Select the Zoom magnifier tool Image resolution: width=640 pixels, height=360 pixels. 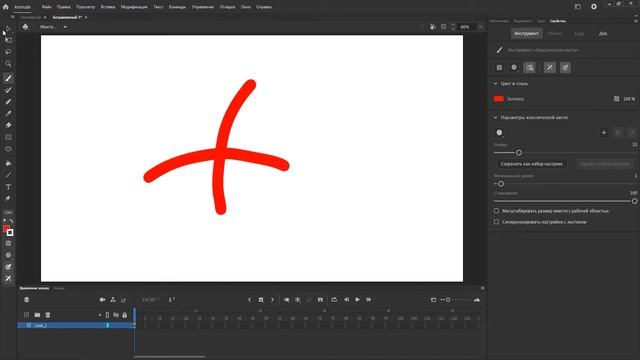coord(8,64)
